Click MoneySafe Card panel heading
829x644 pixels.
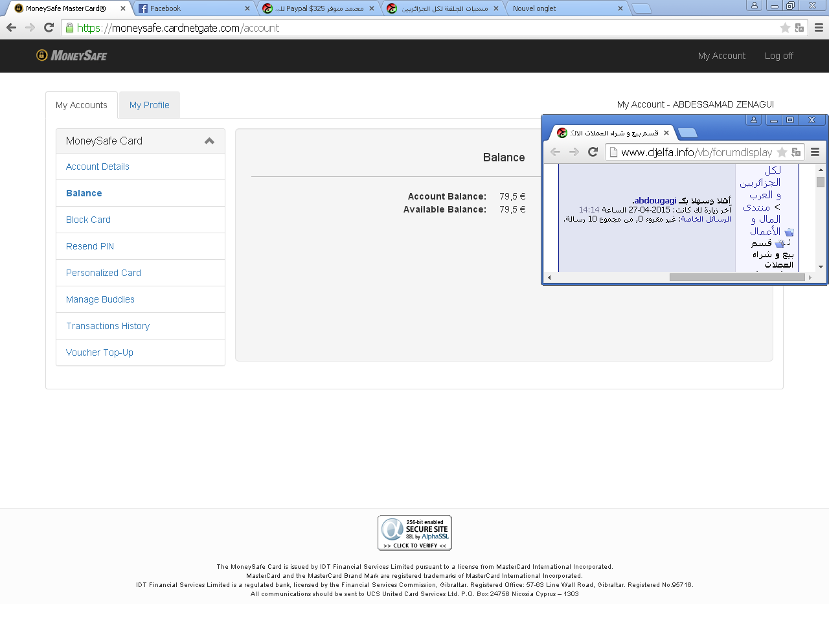[x=141, y=141]
